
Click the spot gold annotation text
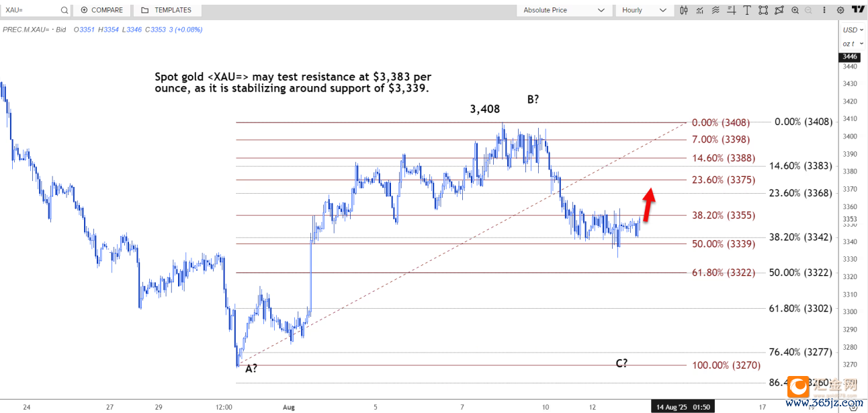tap(292, 82)
